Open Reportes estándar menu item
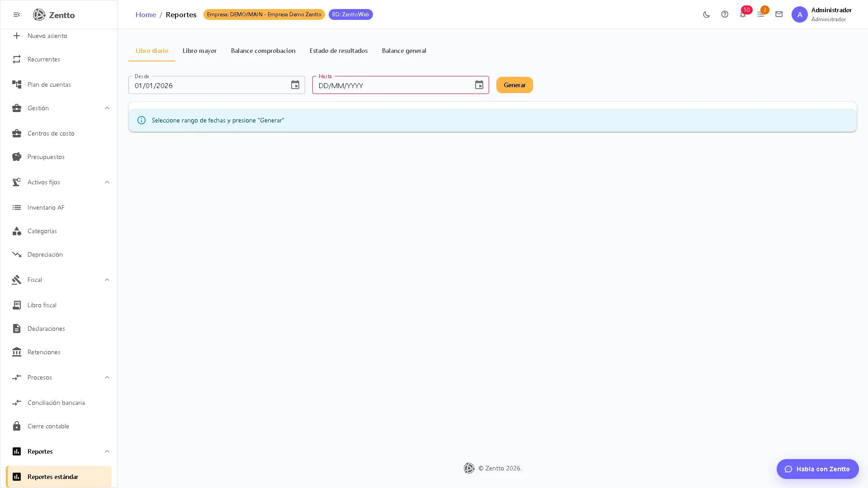Image resolution: width=868 pixels, height=488 pixels. 59,477
